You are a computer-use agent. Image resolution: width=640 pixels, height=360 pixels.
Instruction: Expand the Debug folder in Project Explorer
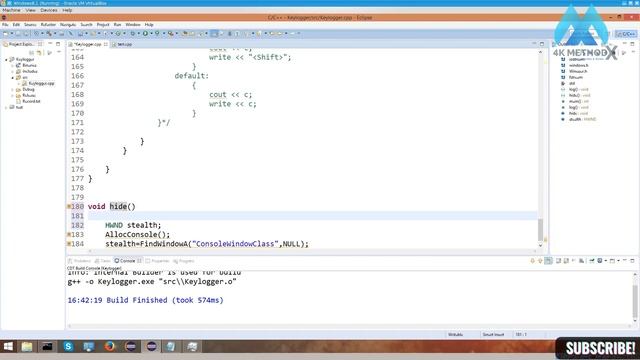click(x=13, y=89)
